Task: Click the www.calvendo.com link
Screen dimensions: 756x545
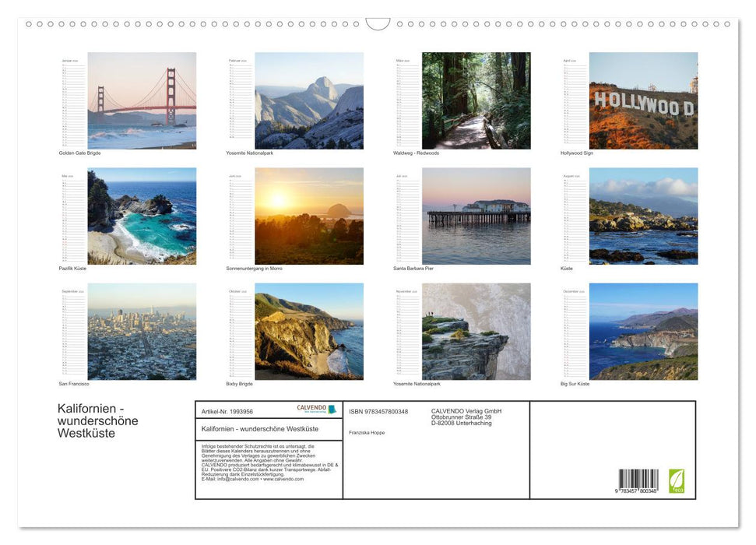Action: pos(287,480)
